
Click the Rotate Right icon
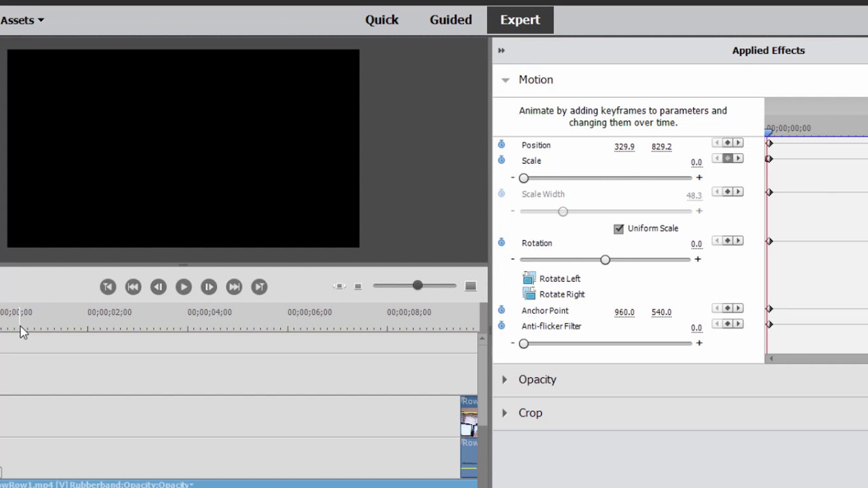529,293
